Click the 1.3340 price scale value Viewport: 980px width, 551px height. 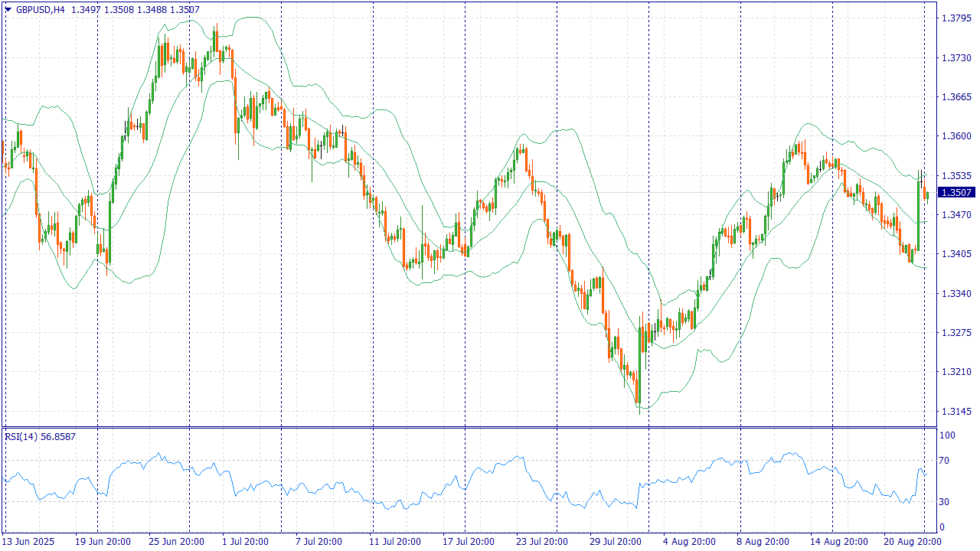pos(956,293)
